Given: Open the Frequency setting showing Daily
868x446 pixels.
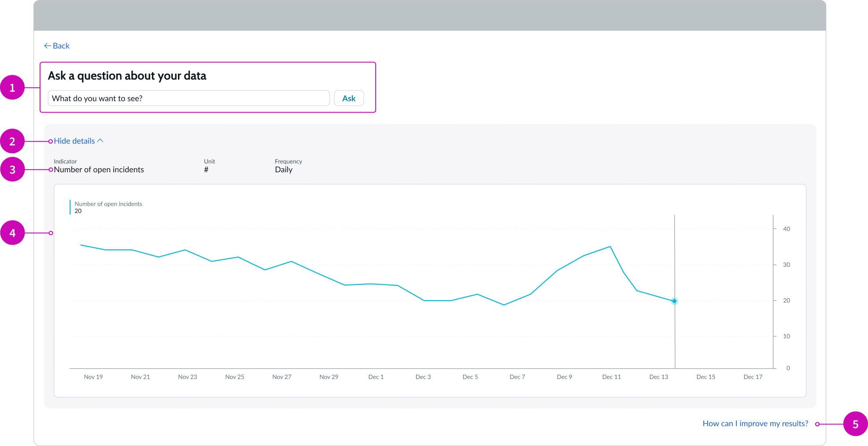Looking at the screenshot, I should (284, 169).
